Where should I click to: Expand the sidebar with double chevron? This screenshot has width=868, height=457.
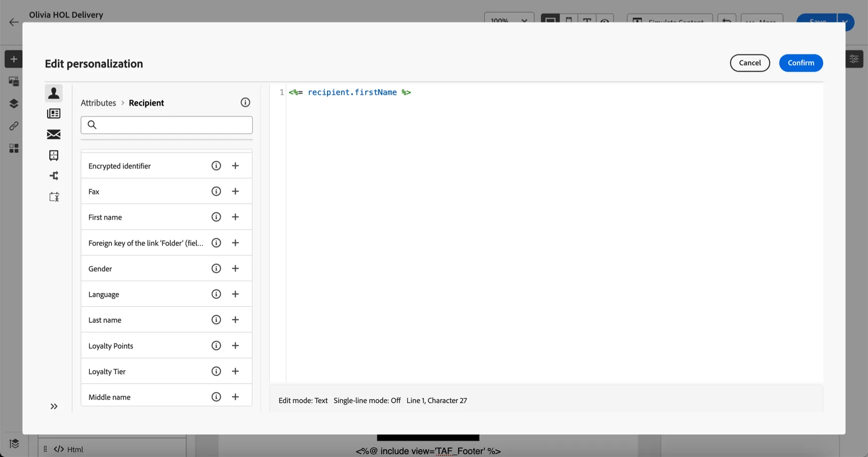coord(54,406)
